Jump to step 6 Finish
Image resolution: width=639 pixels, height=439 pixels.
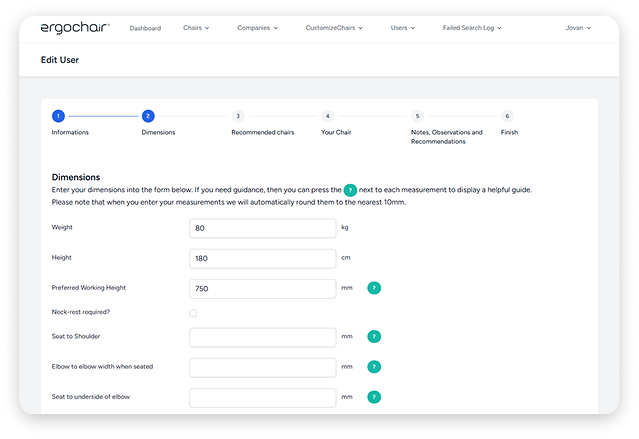pos(507,116)
